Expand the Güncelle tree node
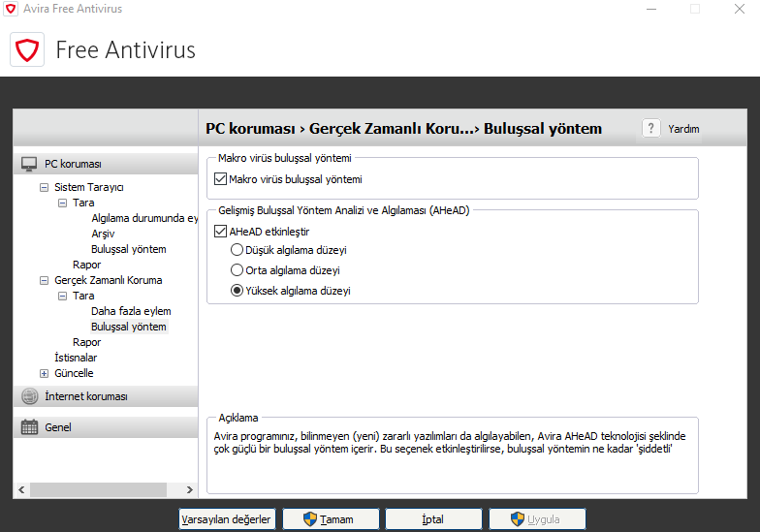The image size is (760, 532). [x=45, y=374]
